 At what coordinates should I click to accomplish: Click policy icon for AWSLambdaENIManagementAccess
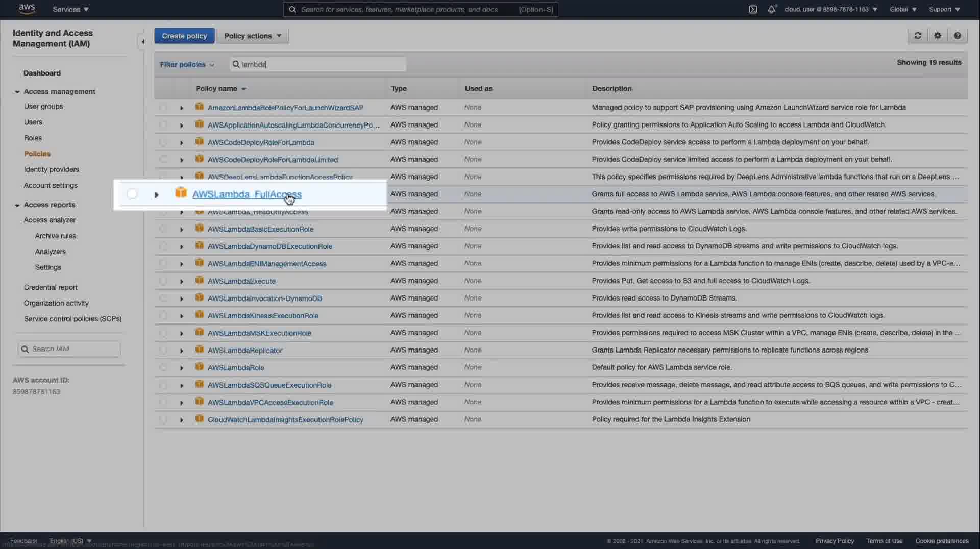click(x=200, y=263)
